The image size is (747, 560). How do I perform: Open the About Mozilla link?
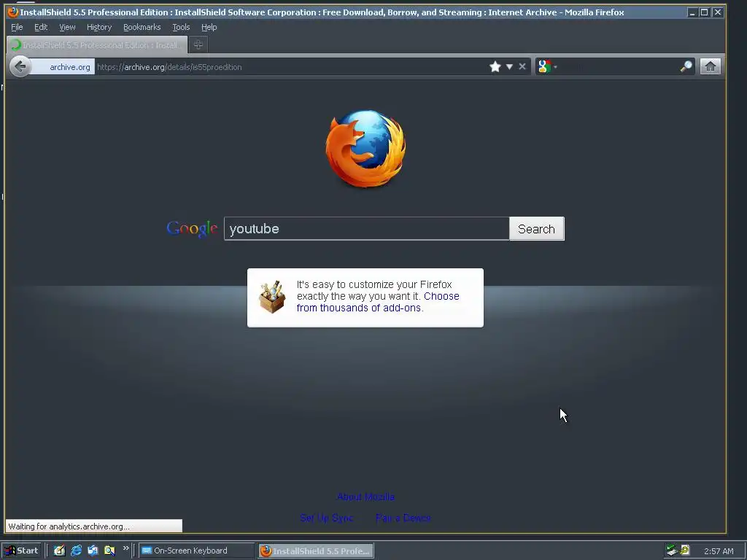[x=366, y=497]
